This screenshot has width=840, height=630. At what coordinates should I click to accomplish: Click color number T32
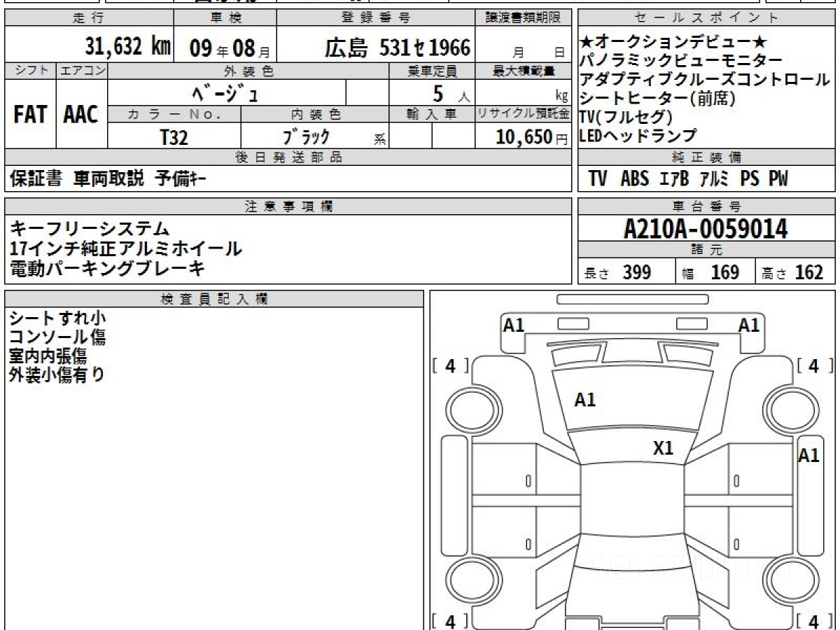point(174,137)
